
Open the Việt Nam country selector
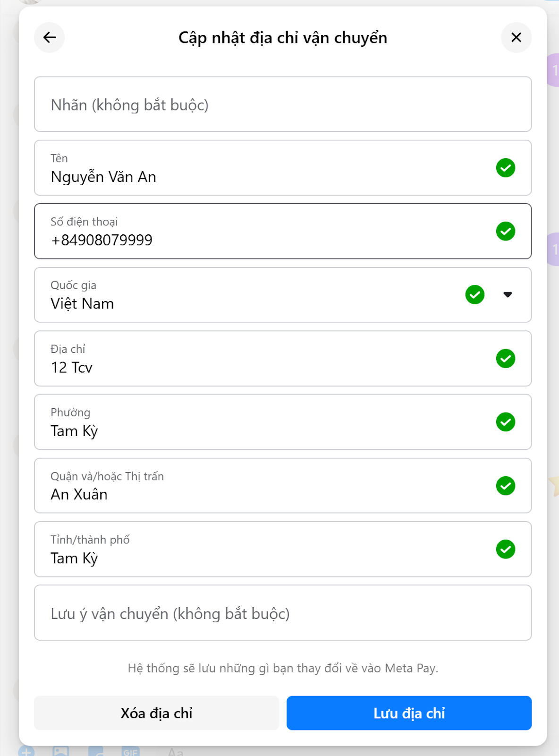pyautogui.click(x=283, y=295)
